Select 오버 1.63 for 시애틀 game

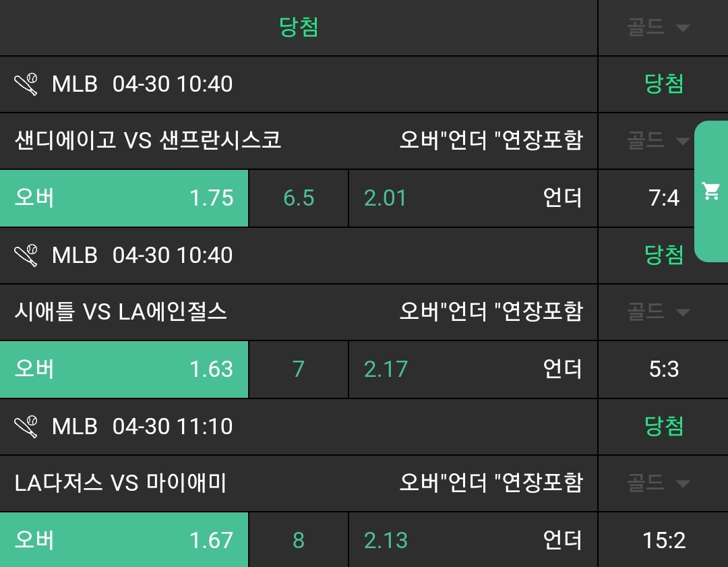124,369
